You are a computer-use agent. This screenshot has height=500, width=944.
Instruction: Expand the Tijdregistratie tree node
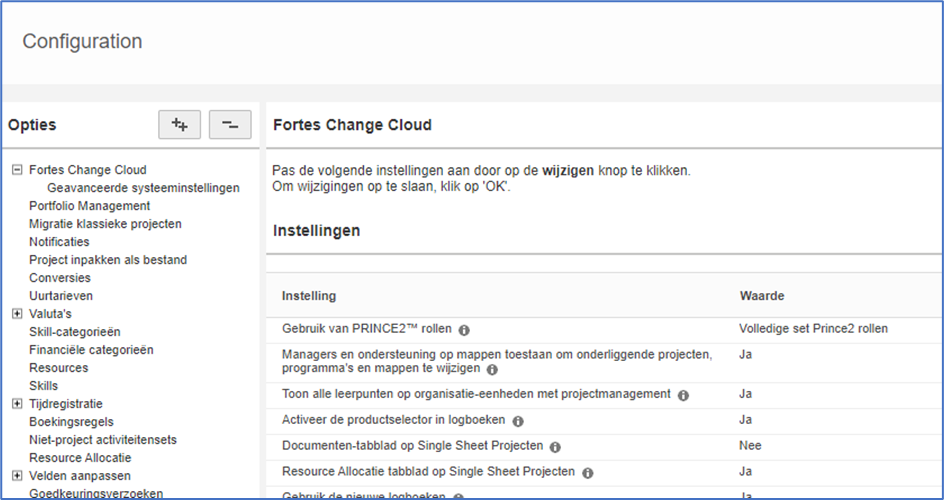coord(17,404)
